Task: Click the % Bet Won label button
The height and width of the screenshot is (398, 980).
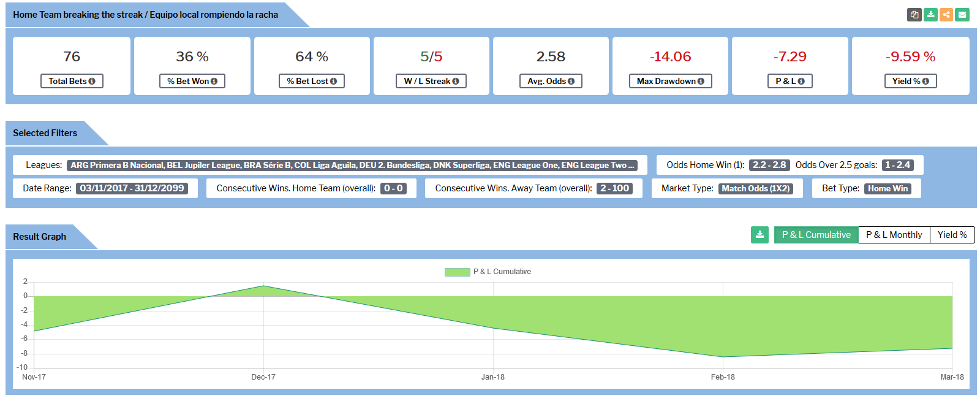Action: click(192, 81)
